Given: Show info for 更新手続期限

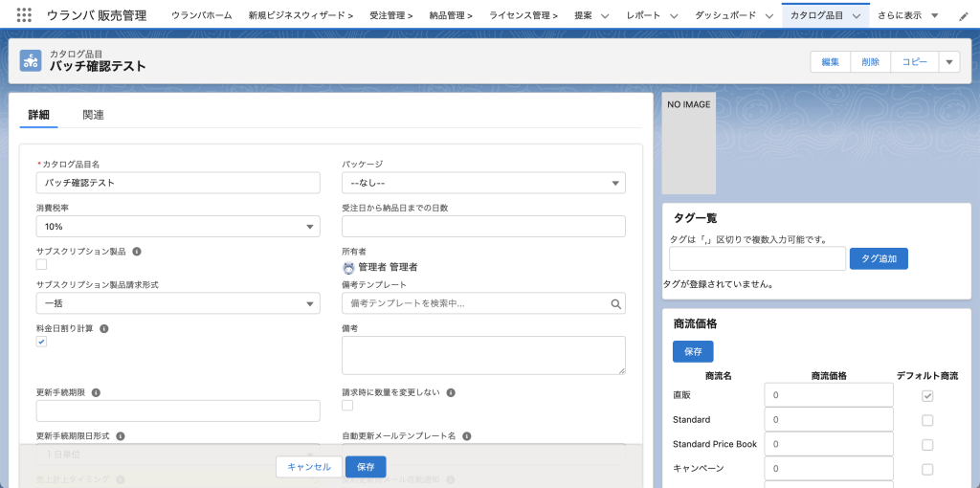Looking at the screenshot, I should pyautogui.click(x=97, y=393).
